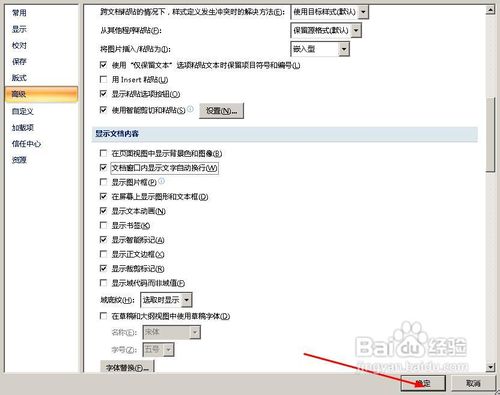The width and height of the screenshot is (500, 395).
Task: Enable 用 Insert 粘贴 checkbox
Action: coord(103,79)
